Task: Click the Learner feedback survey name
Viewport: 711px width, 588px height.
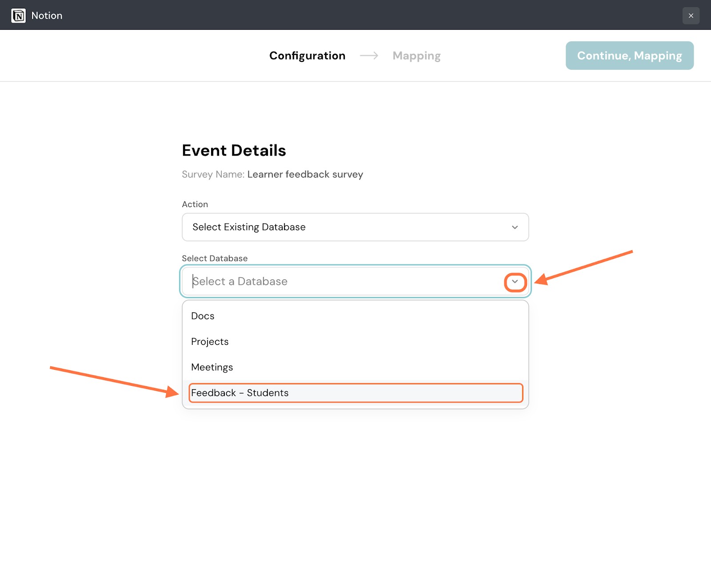Action: (305, 174)
